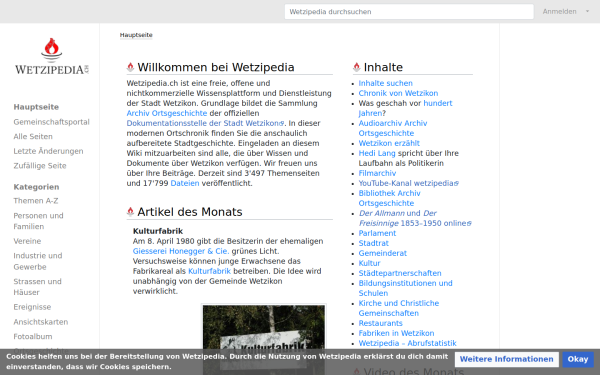The image size is (600, 375).
Task: Open Giesserei Honegger & Cie. link
Action: click(181, 251)
